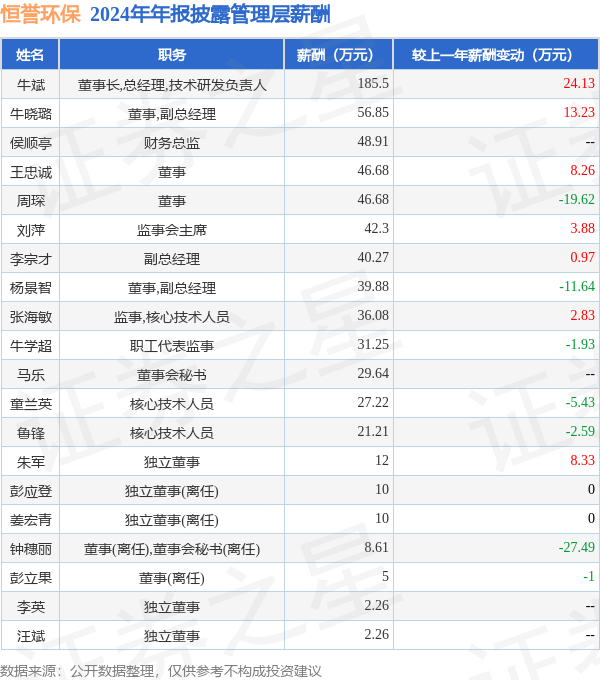Click the salary value 40.27
The width and height of the screenshot is (600, 680).
tap(373, 258)
